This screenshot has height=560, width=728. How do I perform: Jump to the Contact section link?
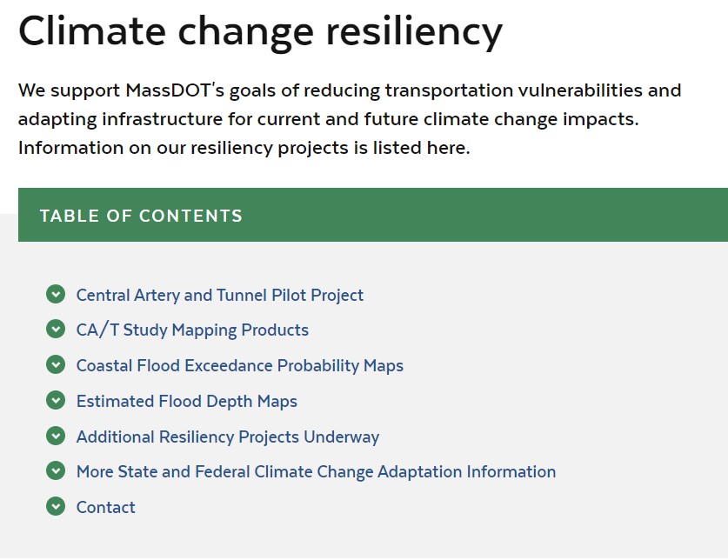coord(105,507)
